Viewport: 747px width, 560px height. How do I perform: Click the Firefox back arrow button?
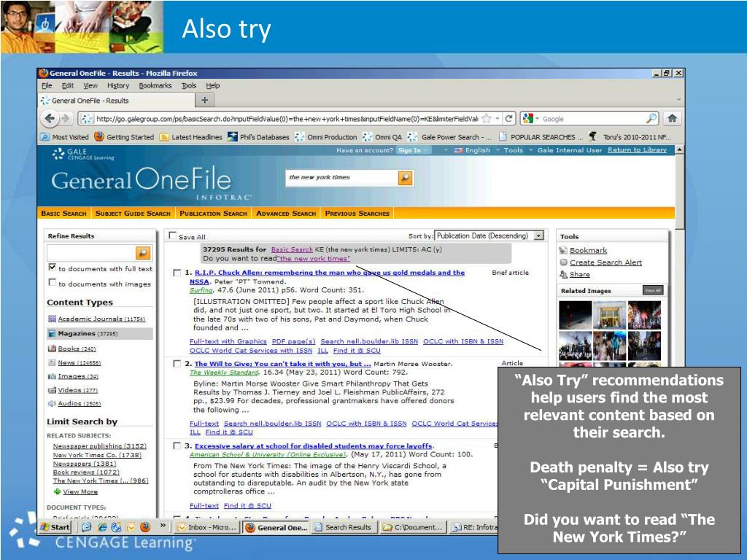49,118
